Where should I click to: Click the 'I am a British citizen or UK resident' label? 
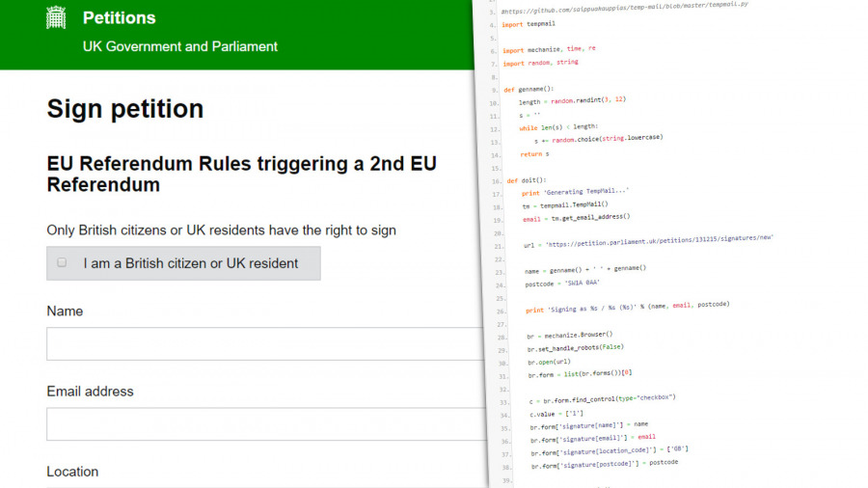tap(190, 263)
